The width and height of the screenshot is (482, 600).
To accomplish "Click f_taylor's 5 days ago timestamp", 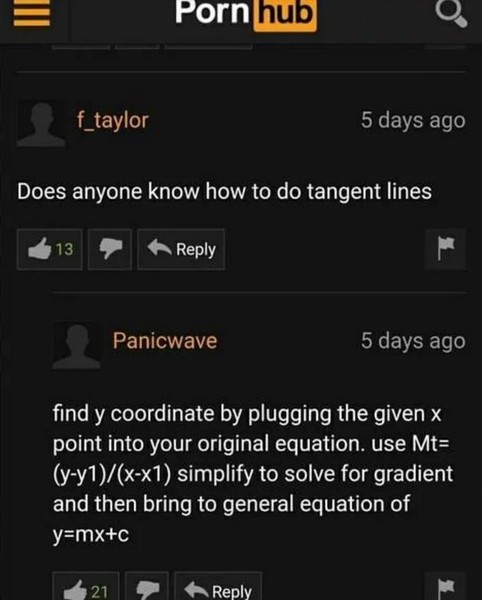I will pos(413,121).
